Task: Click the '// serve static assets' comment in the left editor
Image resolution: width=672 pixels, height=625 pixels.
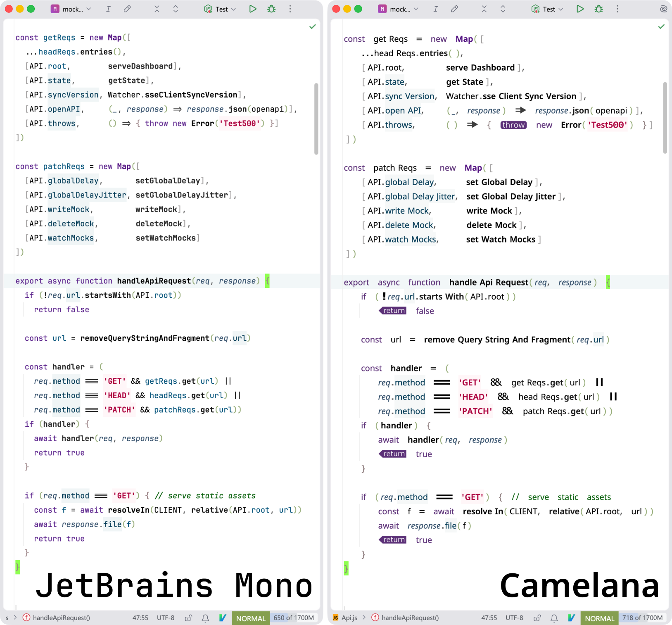Action: (x=205, y=496)
